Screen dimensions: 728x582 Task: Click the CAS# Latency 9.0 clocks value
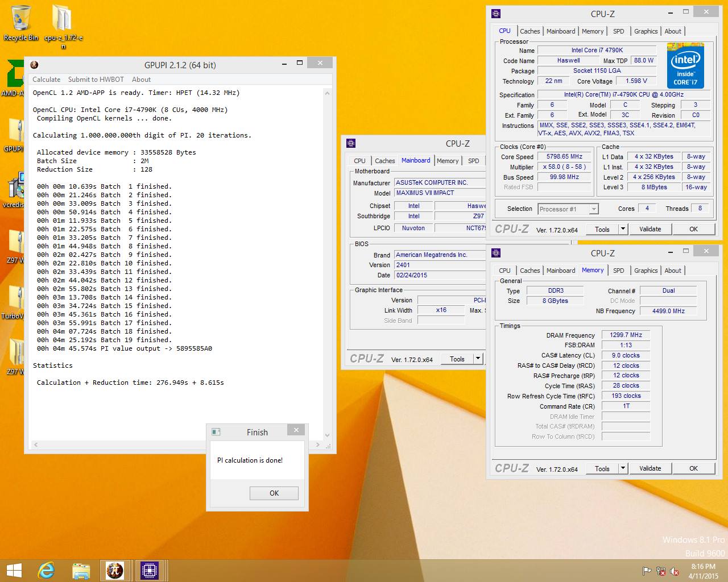[x=626, y=355]
